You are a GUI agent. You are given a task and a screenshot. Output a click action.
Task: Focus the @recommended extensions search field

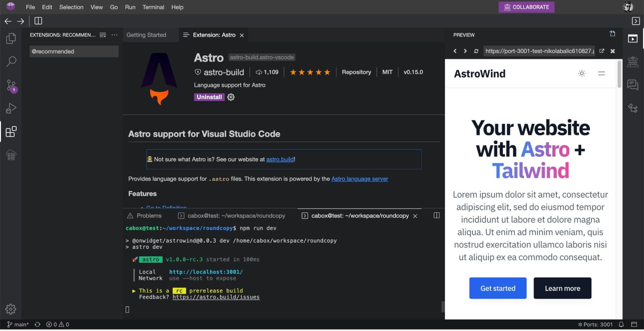point(74,52)
